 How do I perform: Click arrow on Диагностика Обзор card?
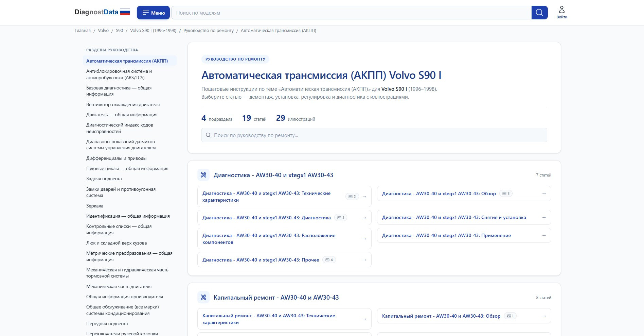click(x=544, y=194)
